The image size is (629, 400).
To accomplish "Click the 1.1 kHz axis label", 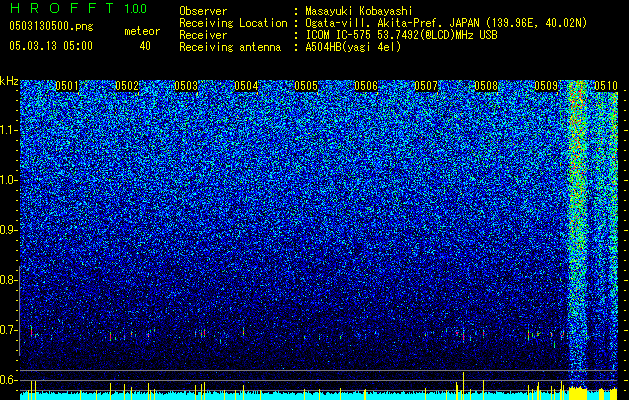I will 9,130.
